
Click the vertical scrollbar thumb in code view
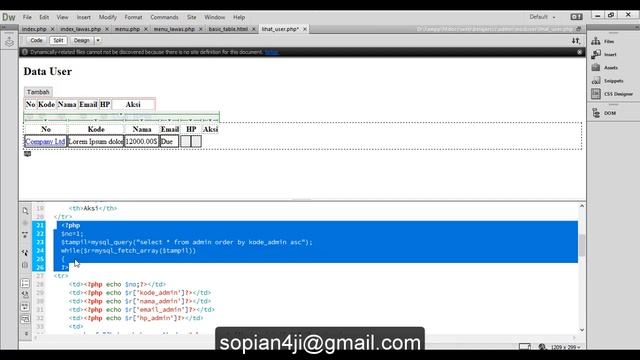582,245
